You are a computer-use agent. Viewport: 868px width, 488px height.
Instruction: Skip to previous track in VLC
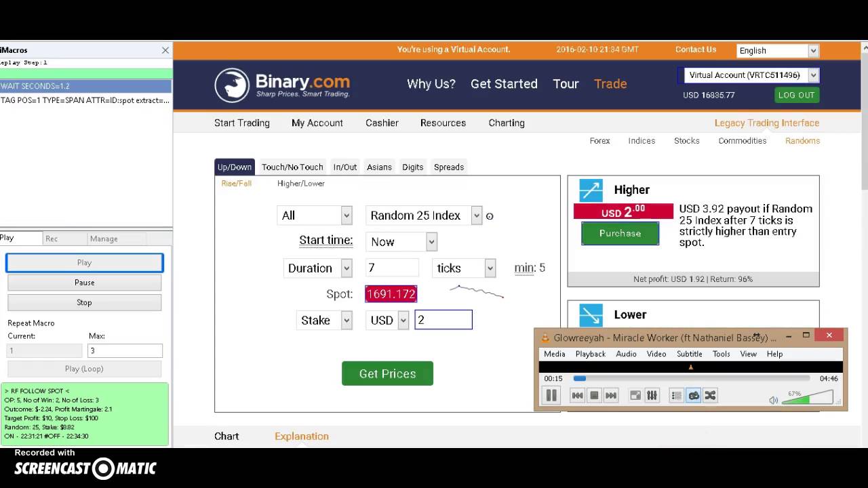577,396
